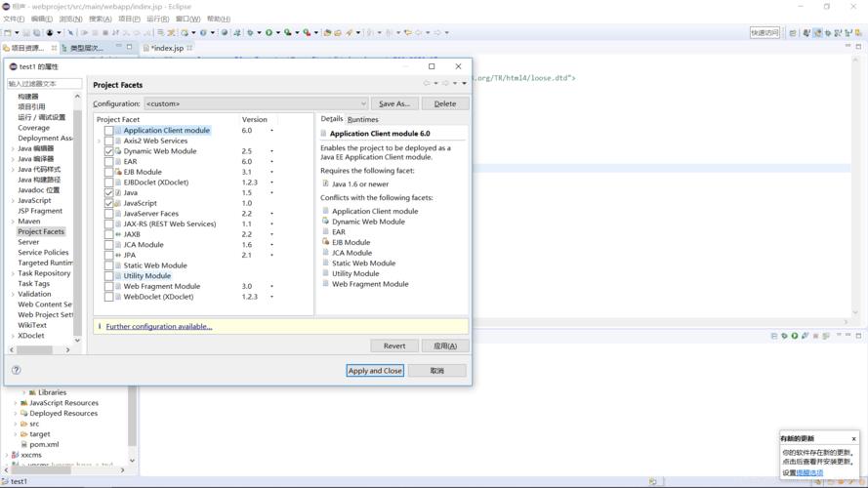
Task: Click the help question mark icon
Action: pos(16,370)
